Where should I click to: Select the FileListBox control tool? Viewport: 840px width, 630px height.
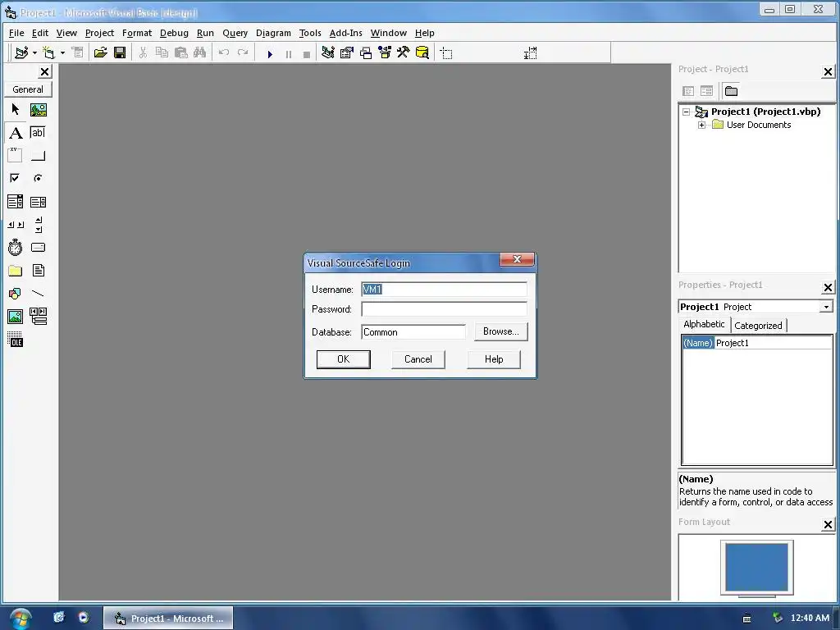38,271
